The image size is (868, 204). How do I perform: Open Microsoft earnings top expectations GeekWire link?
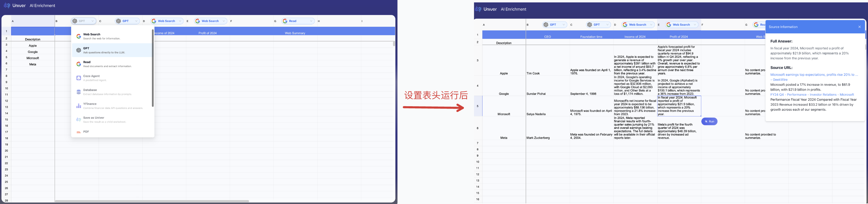point(814,77)
